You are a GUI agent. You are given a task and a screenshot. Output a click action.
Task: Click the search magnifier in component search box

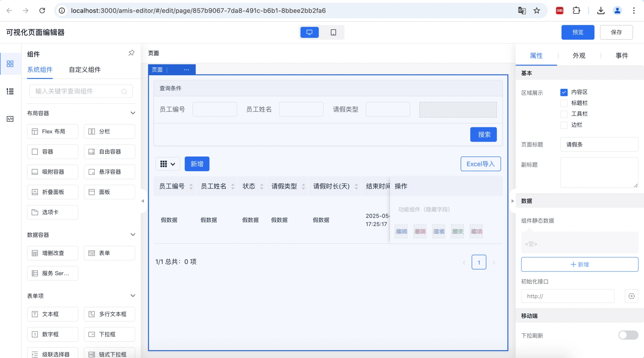click(124, 91)
